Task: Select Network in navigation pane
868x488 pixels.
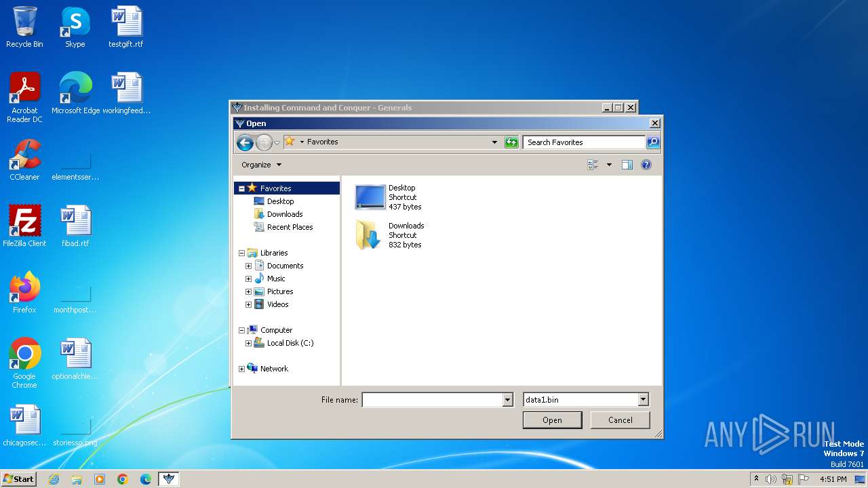Action: pyautogui.click(x=274, y=369)
